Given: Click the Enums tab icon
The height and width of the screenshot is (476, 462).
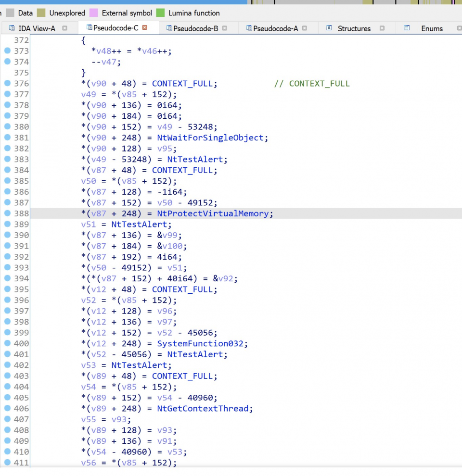Looking at the screenshot, I should tap(407, 28).
